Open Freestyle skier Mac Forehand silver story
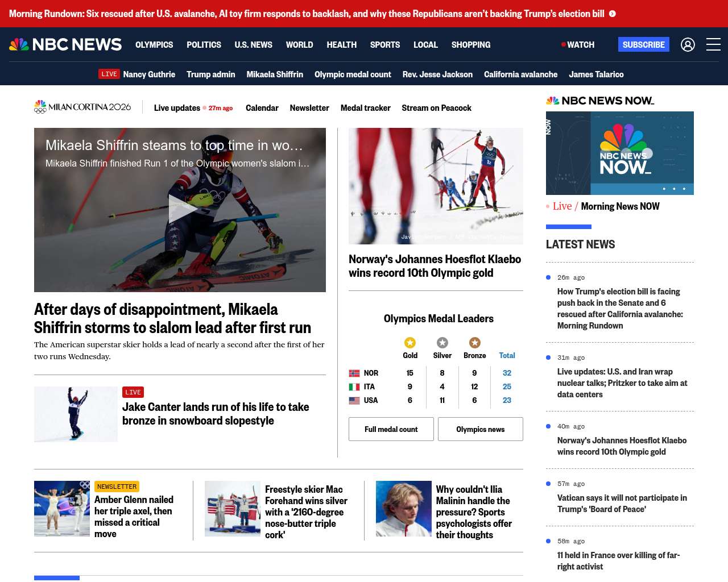The height and width of the screenshot is (582, 728). (306, 512)
